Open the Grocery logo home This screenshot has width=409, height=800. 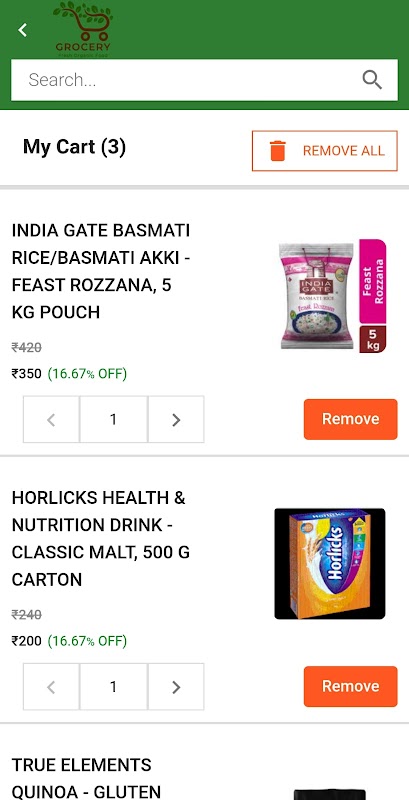coord(83,29)
